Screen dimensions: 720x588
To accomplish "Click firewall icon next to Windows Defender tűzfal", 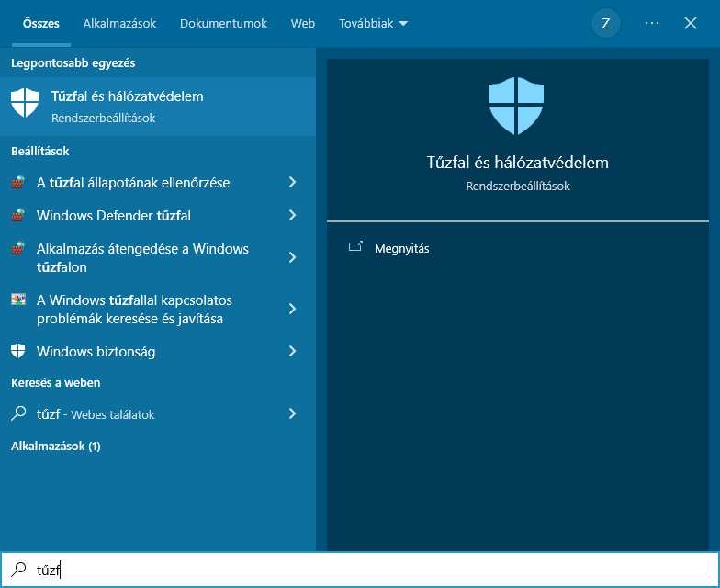I will pyautogui.click(x=18, y=215).
